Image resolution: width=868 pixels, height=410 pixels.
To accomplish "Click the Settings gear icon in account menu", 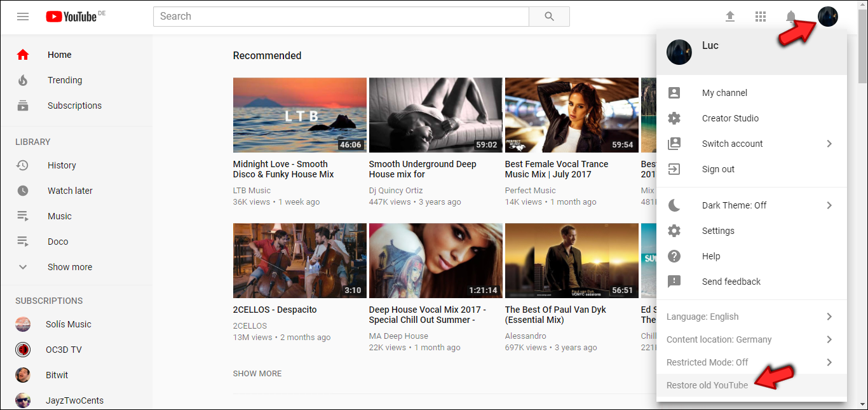I will pos(674,231).
